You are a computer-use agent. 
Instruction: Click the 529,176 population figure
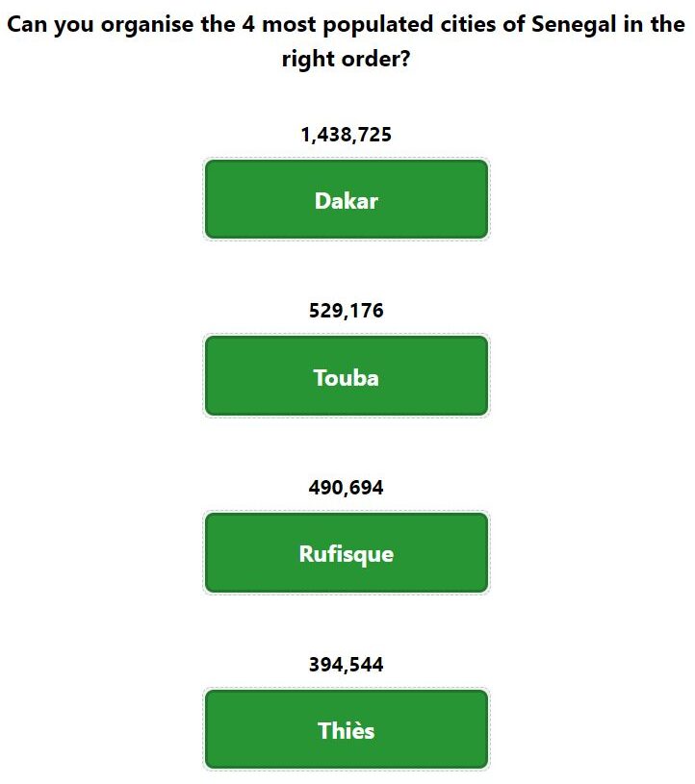click(x=347, y=311)
